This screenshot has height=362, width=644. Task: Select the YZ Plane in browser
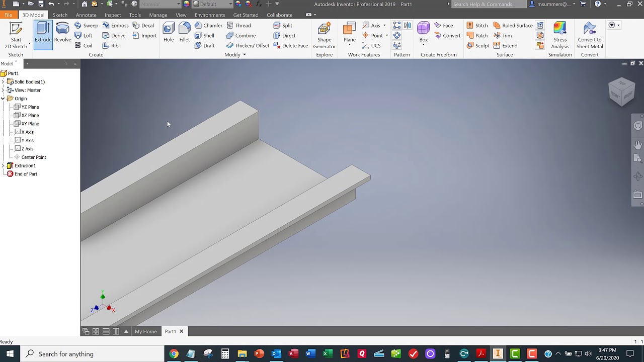point(26,107)
